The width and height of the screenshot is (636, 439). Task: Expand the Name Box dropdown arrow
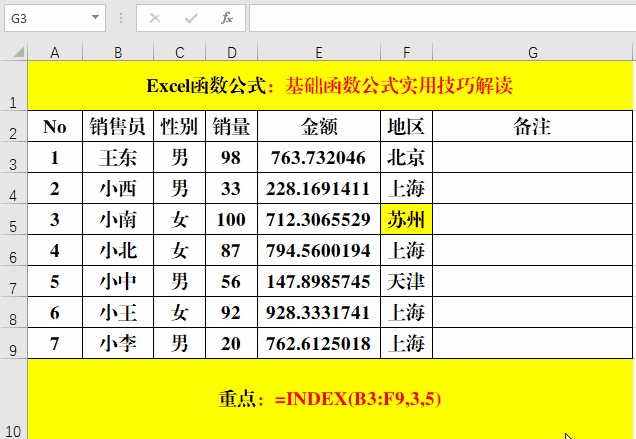coord(95,18)
